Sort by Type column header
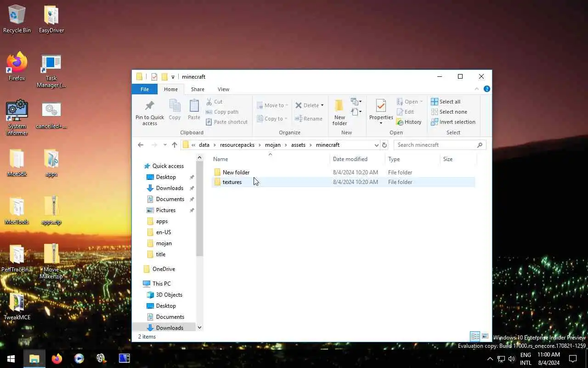This screenshot has width=588, height=368. pos(413,159)
